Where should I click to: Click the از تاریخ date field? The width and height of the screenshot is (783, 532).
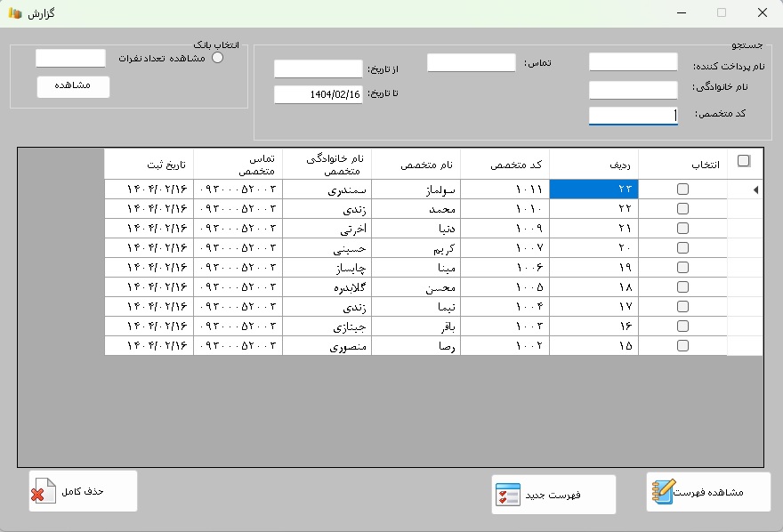318,69
